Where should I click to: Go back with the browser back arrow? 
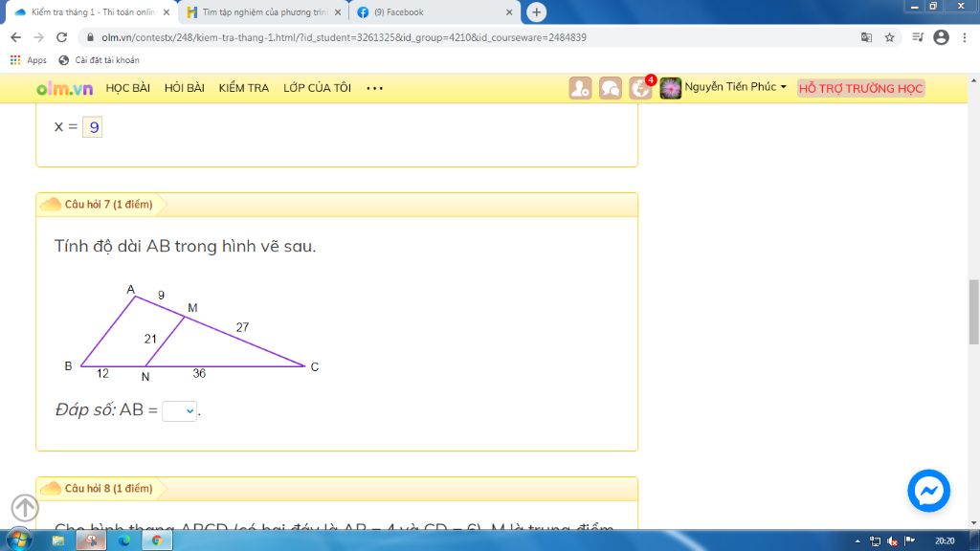pyautogui.click(x=15, y=37)
